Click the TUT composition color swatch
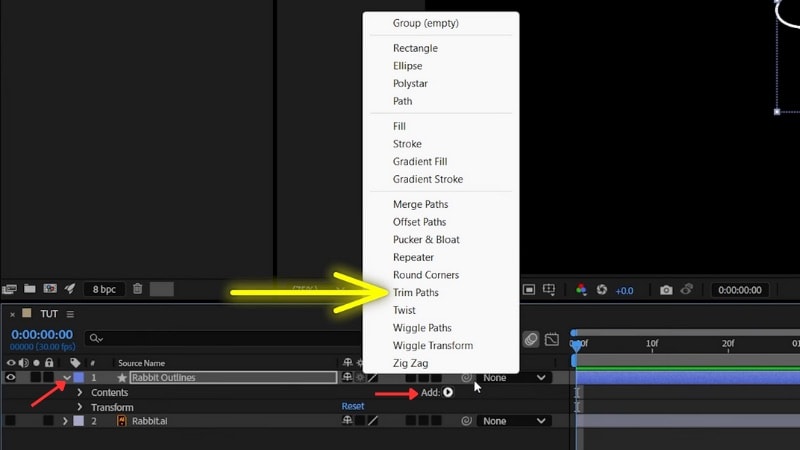The image size is (800, 450). point(27,313)
